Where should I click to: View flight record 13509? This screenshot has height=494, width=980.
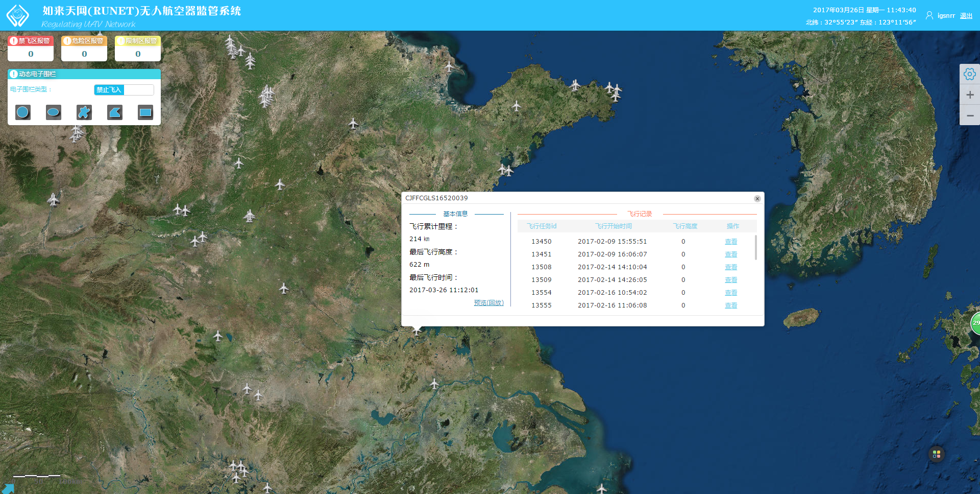click(731, 280)
